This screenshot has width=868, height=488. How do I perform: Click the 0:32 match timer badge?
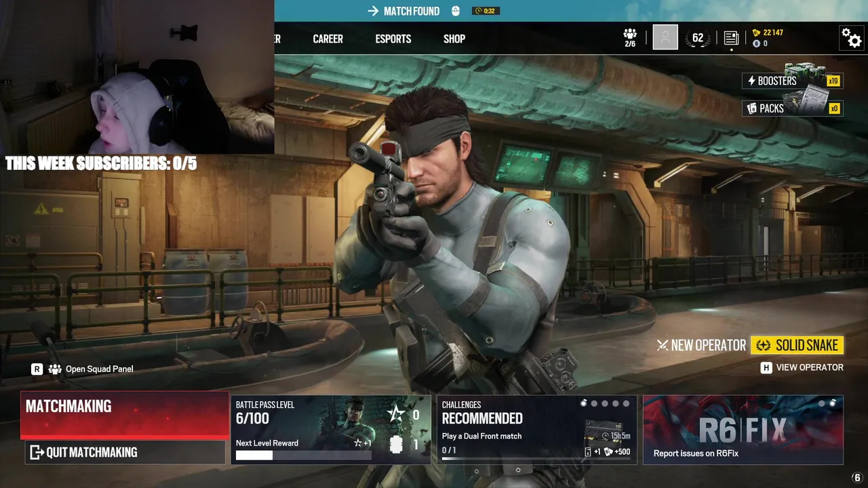point(486,11)
